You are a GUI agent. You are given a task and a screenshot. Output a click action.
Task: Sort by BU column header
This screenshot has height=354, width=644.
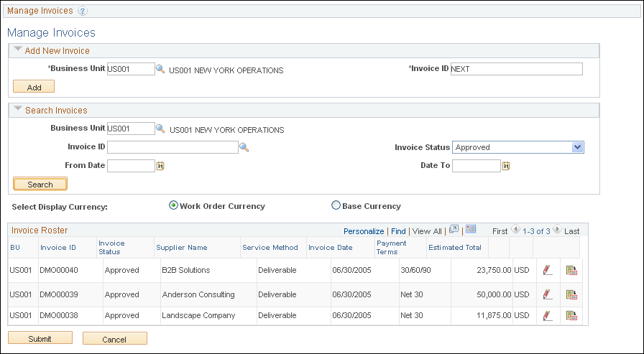pos(15,247)
